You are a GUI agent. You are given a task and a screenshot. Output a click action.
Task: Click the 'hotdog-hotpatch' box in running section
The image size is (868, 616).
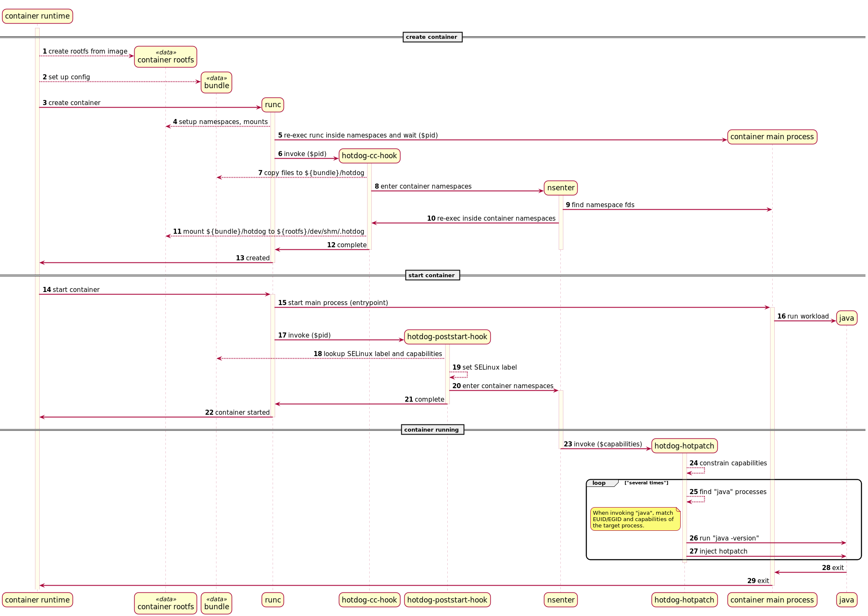point(684,446)
